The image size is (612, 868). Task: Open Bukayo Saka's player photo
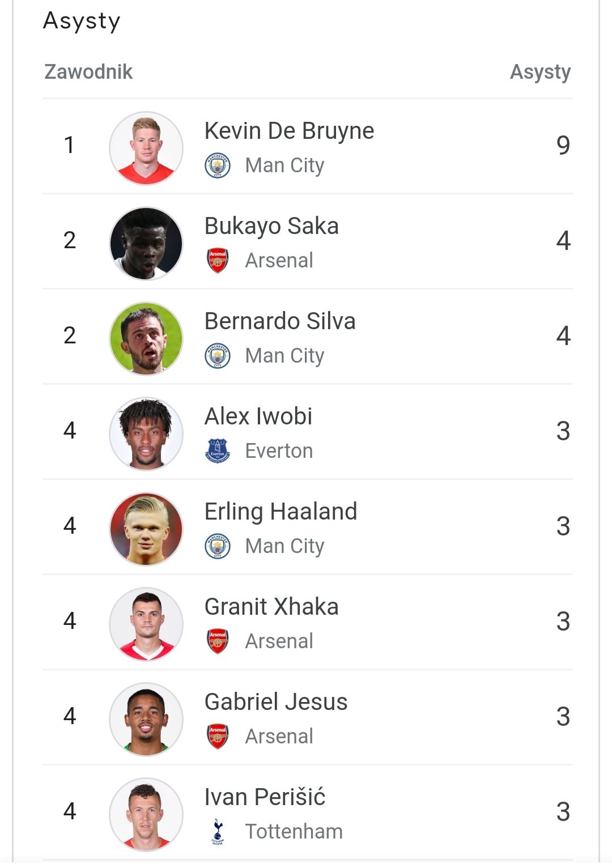[x=146, y=243]
